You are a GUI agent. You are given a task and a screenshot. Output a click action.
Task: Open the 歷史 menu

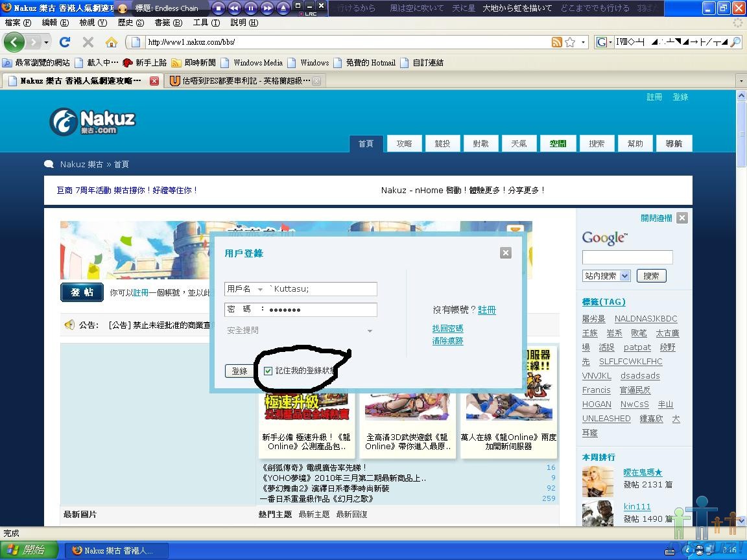pyautogui.click(x=130, y=23)
